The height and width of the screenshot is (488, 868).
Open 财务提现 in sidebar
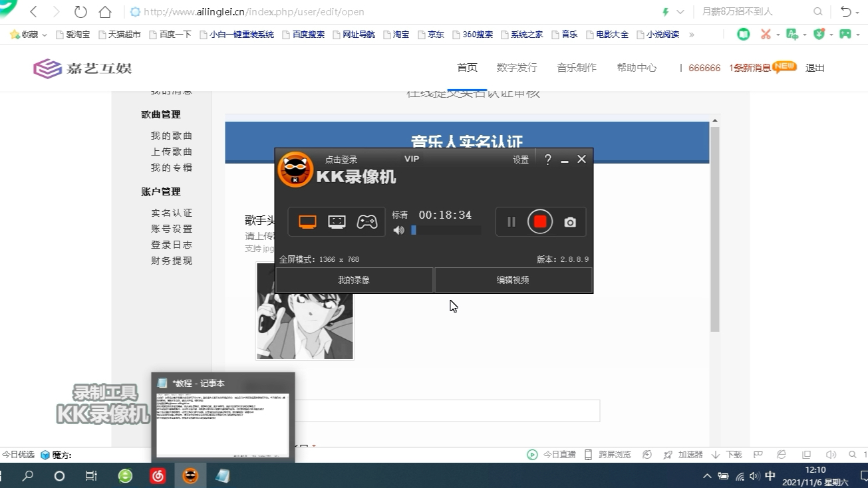(172, 261)
